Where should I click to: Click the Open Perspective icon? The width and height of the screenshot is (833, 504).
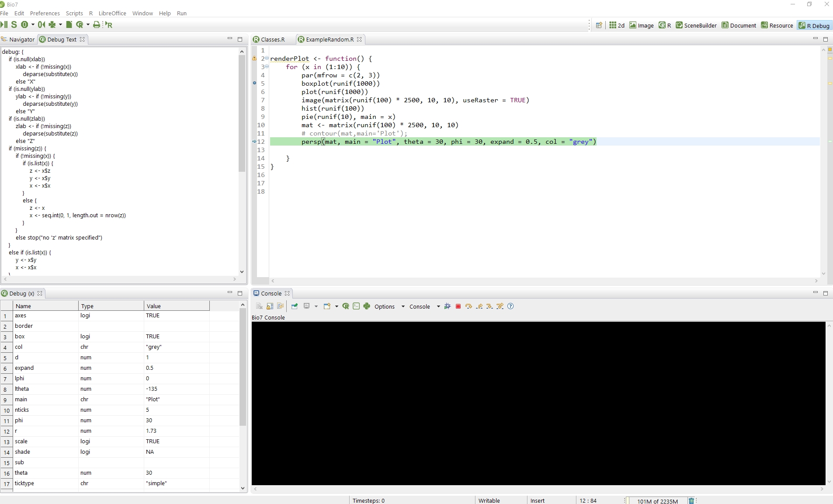[599, 25]
